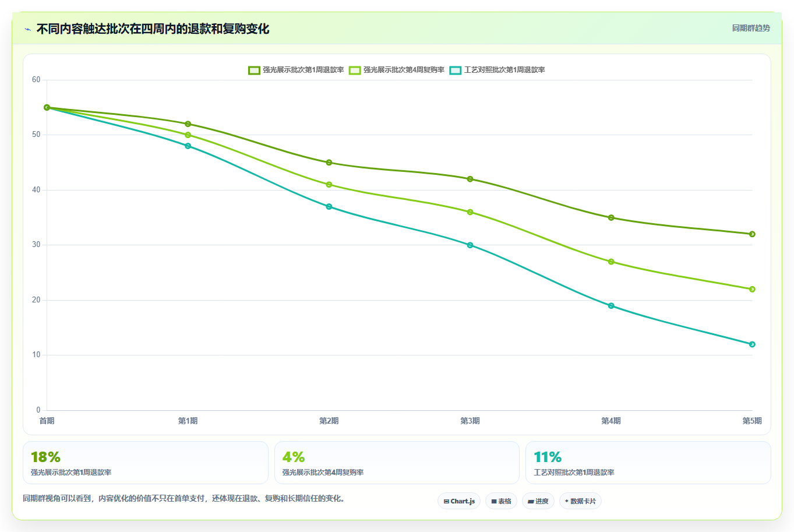Screen dimensions: 794x532
Task: Toggle 强光展示批次第4周复购率 legend series
Action: pos(397,70)
